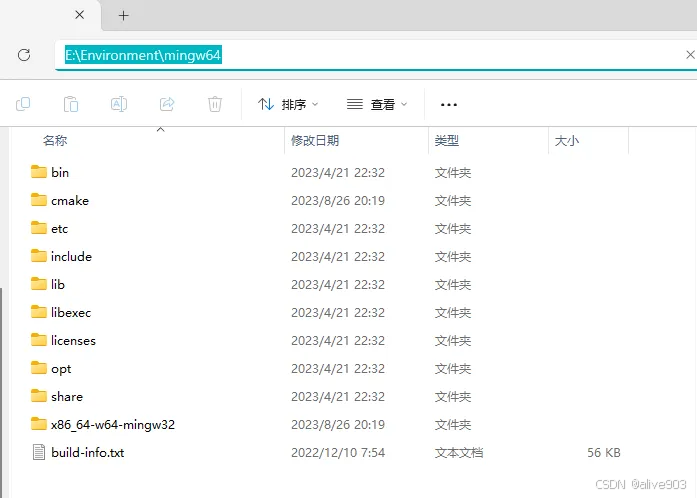The width and height of the screenshot is (697, 498).
Task: Sort by the 类型 column header
Action: (x=446, y=141)
